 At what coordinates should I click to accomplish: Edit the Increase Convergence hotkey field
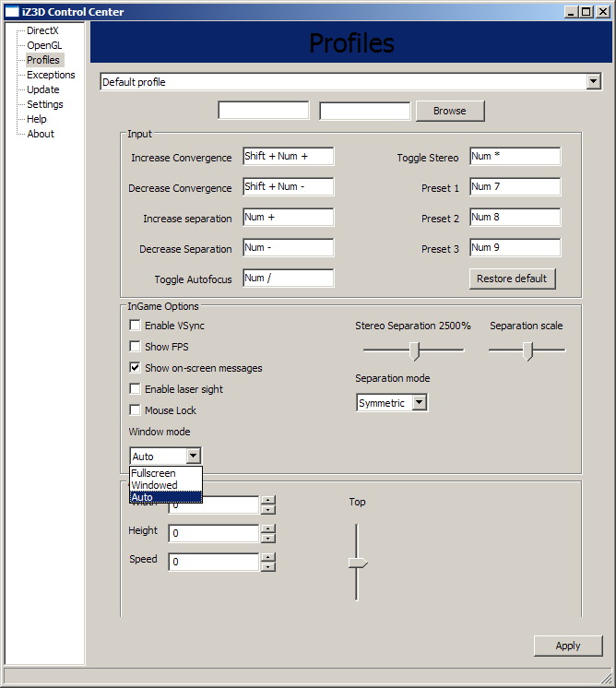[289, 156]
